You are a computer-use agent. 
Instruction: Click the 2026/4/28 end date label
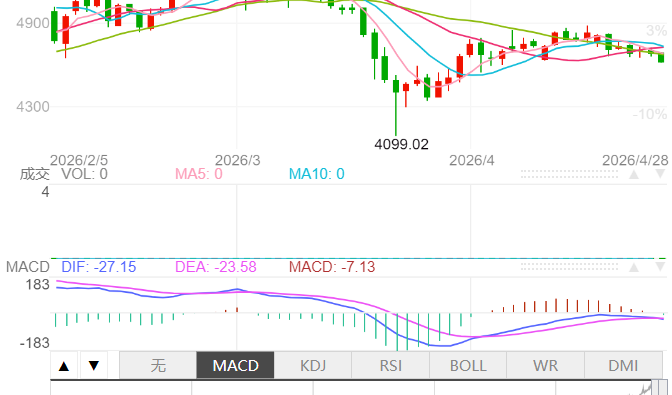[635, 160]
